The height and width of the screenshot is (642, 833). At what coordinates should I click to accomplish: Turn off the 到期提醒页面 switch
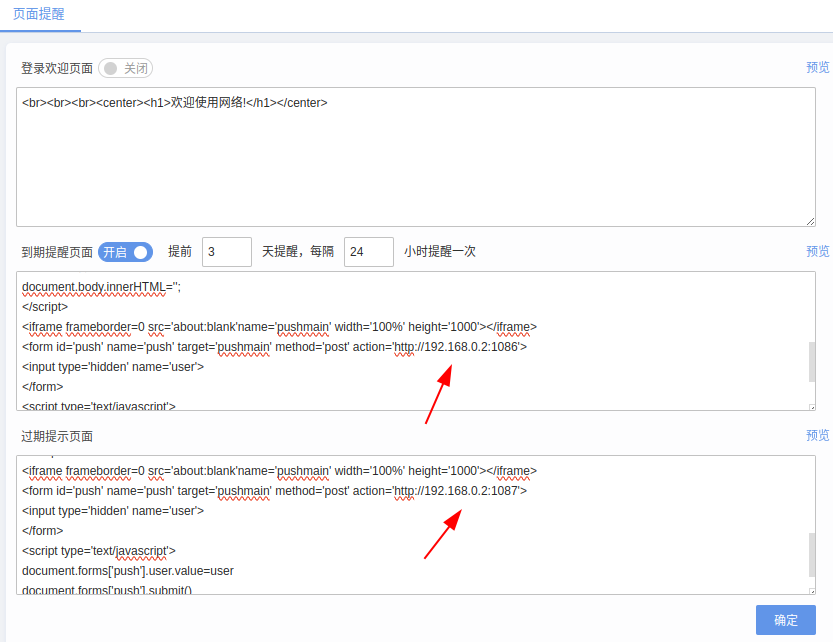tap(125, 252)
